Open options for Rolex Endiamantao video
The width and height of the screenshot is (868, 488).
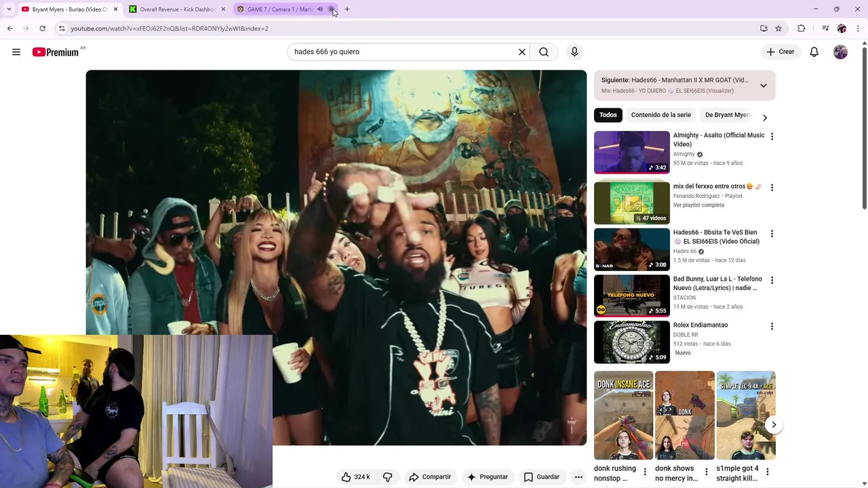pos(772,326)
